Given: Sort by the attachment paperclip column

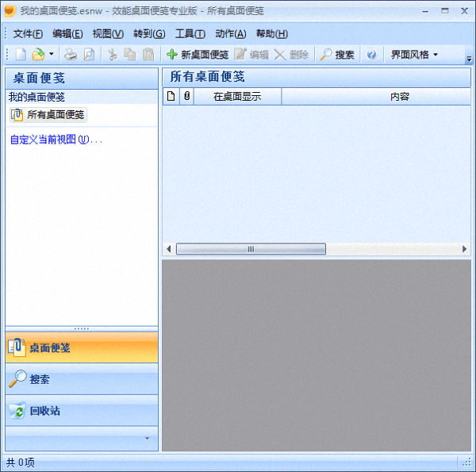Looking at the screenshot, I should point(186,96).
